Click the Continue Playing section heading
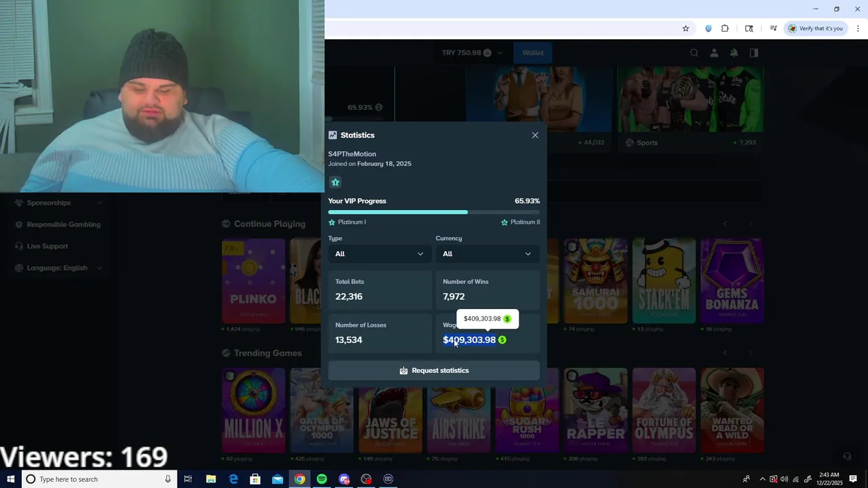 point(270,224)
